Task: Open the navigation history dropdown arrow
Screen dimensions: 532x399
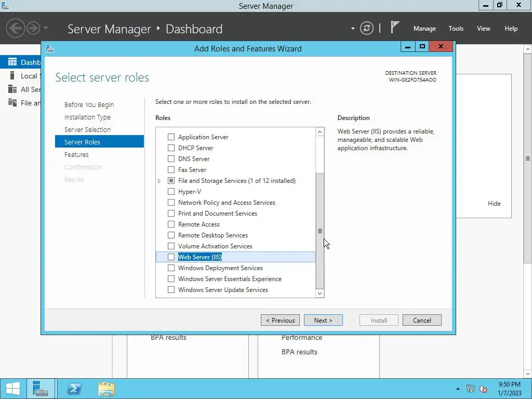Action: pyautogui.click(x=46, y=28)
